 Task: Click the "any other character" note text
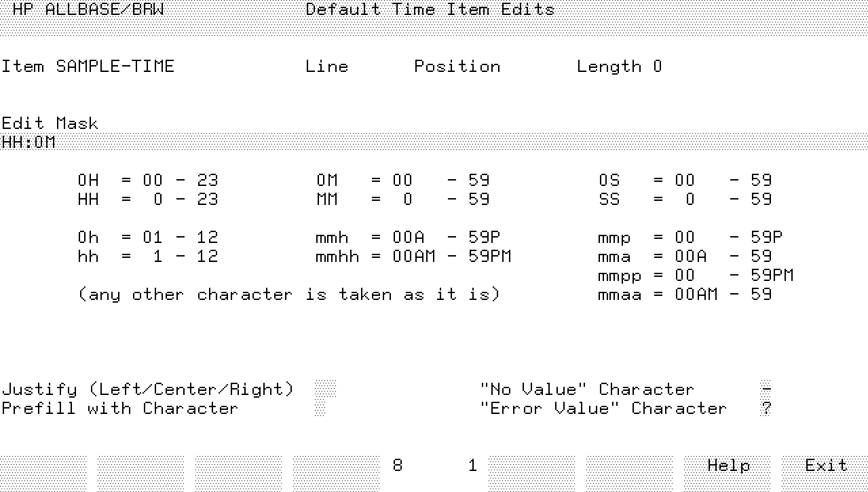[289, 295]
